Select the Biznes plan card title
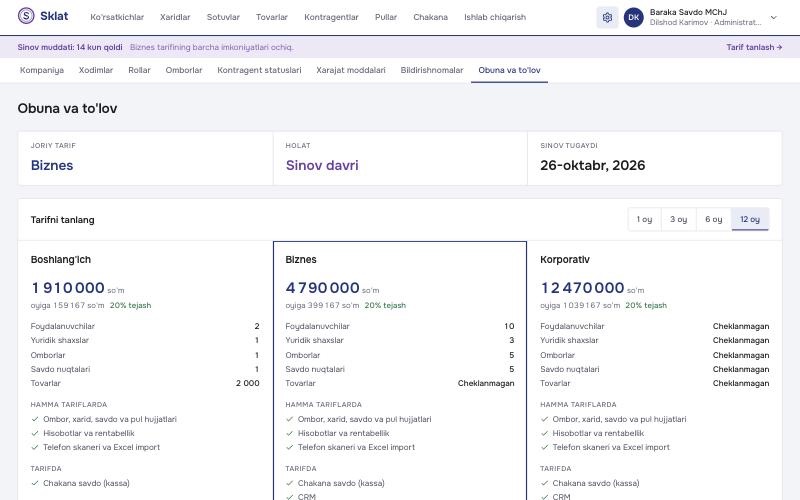This screenshot has height=500, width=800. (x=301, y=259)
